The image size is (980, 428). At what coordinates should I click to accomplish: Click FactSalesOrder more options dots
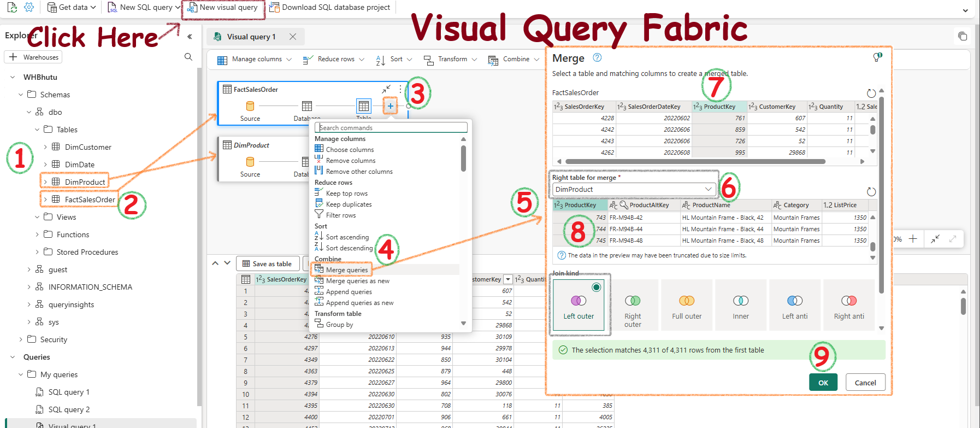point(400,89)
